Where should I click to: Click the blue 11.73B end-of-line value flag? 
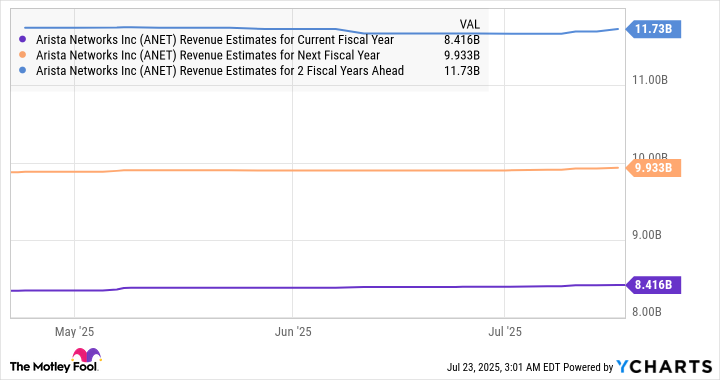tap(653, 29)
